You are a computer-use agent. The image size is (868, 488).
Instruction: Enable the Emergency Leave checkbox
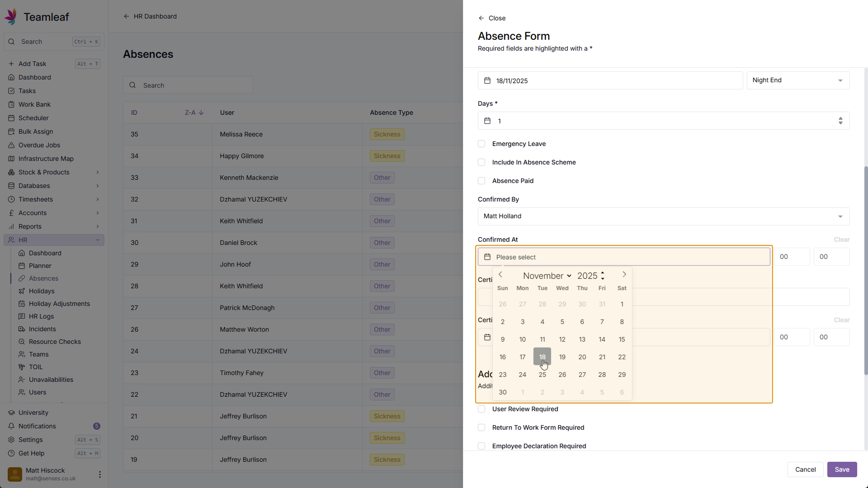pos(481,144)
